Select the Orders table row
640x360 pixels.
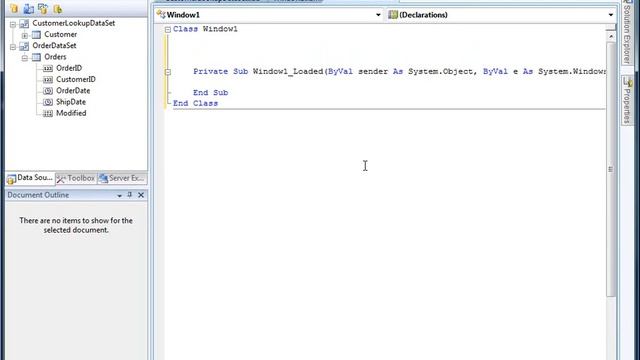(x=55, y=57)
